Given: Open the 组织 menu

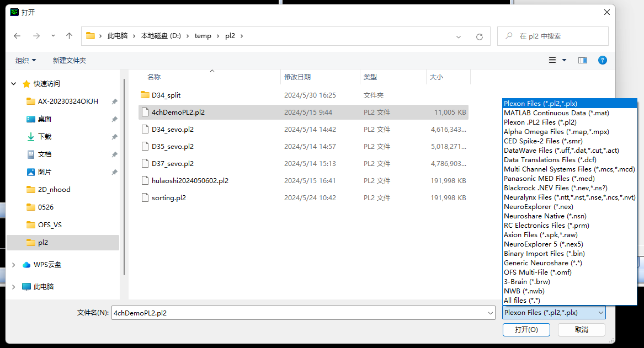Looking at the screenshot, I should click(x=26, y=60).
